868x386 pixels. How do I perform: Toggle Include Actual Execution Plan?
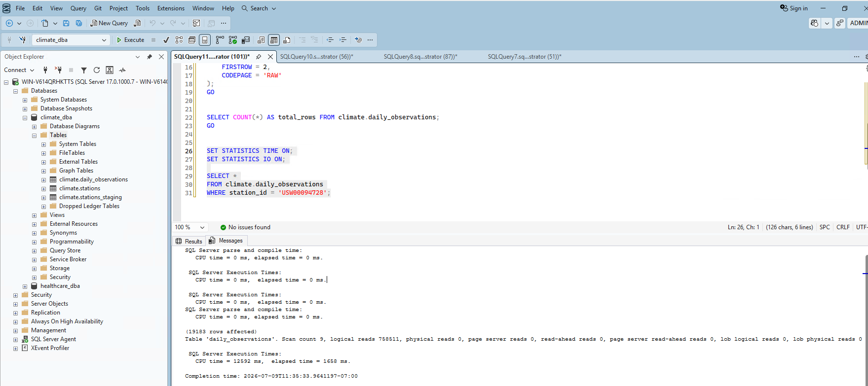220,40
